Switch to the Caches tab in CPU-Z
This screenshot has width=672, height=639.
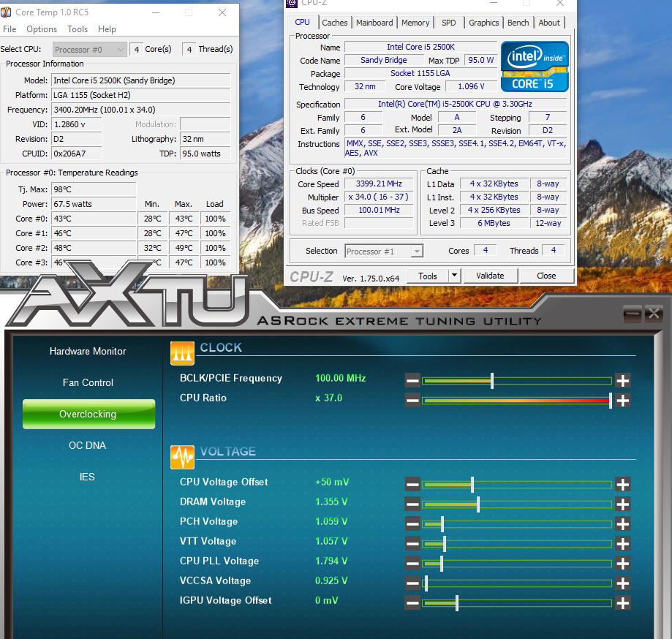pyautogui.click(x=335, y=23)
